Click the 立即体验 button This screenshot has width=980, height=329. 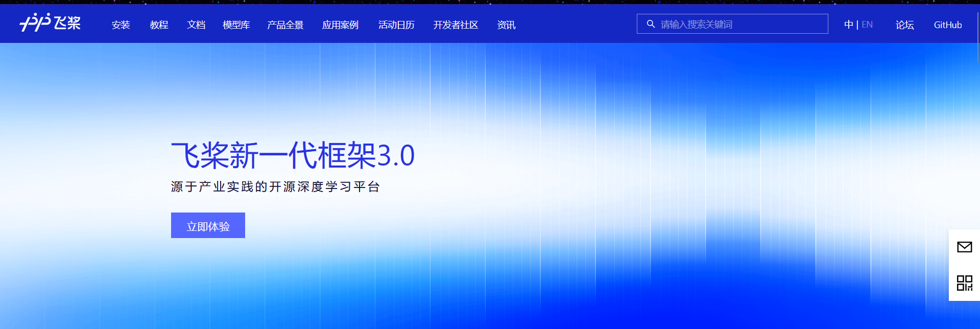click(x=208, y=225)
